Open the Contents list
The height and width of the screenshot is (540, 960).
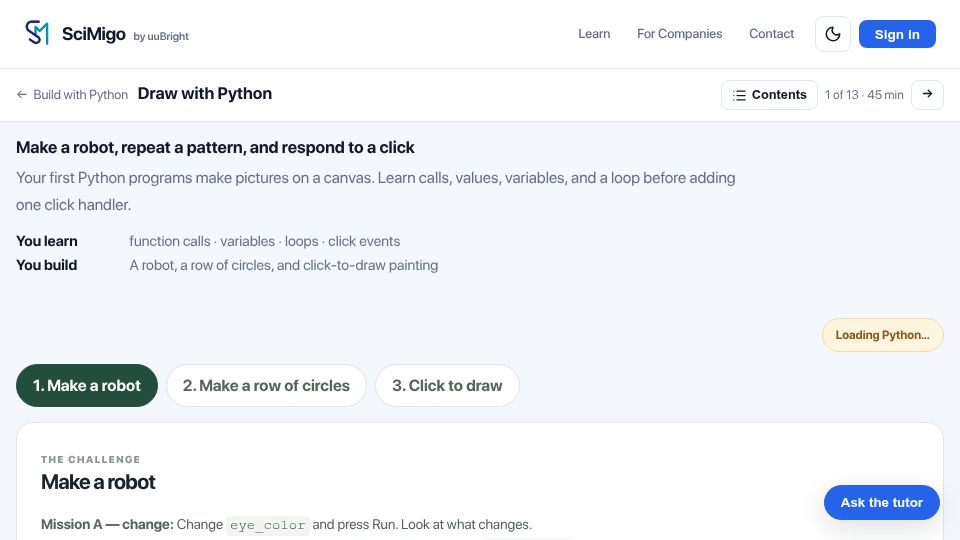[769, 95]
